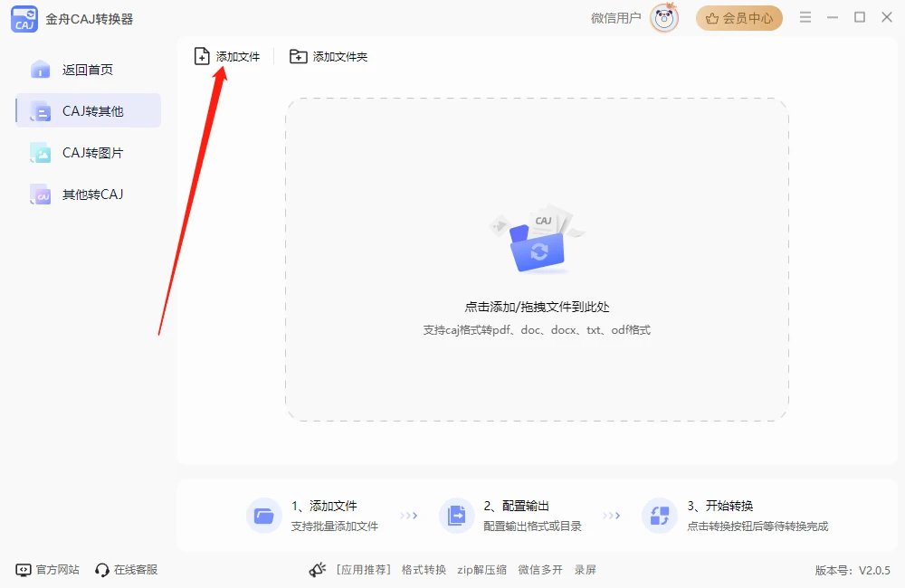Click the 添加文件 document-plus icon
905x588 pixels.
coord(202,57)
